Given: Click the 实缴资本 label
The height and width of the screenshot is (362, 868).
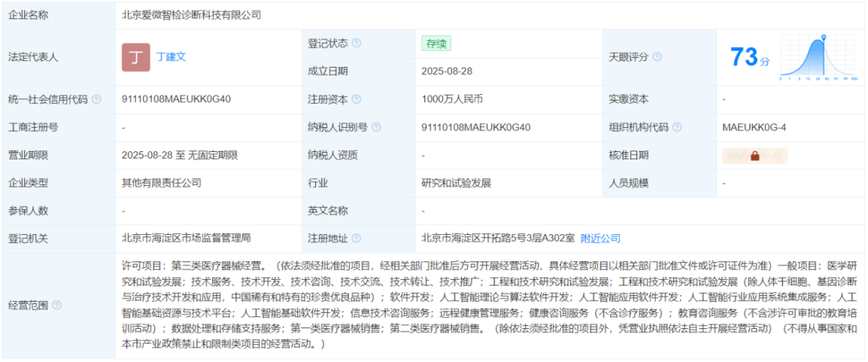Looking at the screenshot, I should pyautogui.click(x=628, y=100).
